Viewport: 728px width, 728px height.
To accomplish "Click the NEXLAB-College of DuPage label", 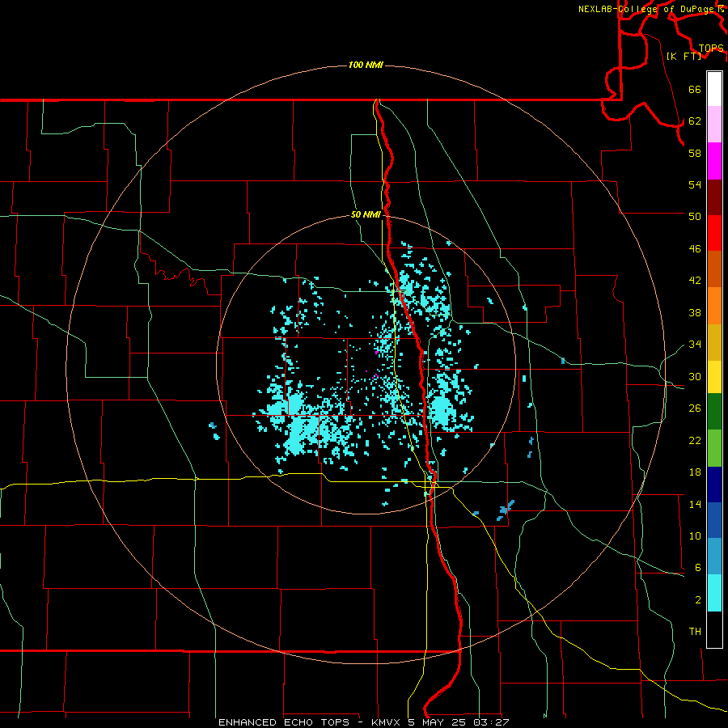I will click(x=650, y=9).
